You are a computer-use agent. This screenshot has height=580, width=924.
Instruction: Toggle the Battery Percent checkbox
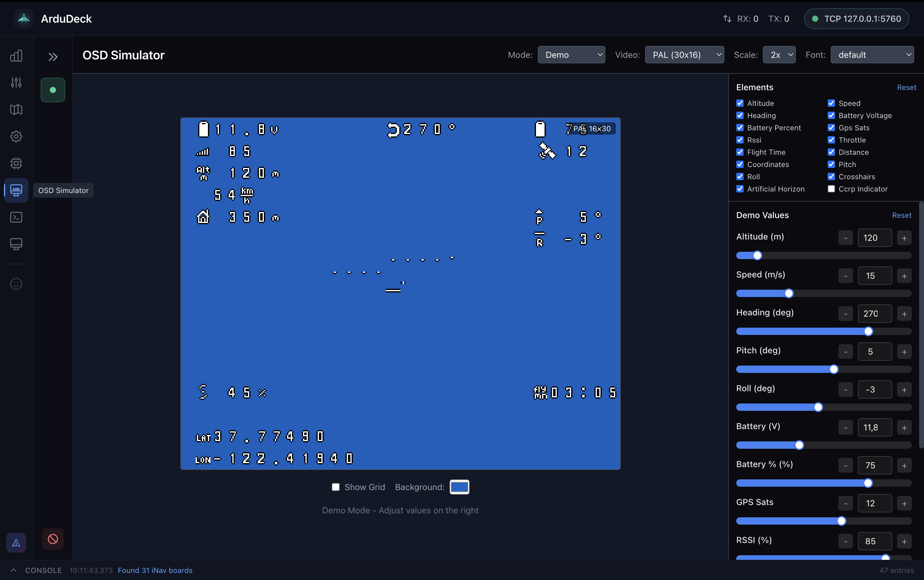click(x=740, y=128)
